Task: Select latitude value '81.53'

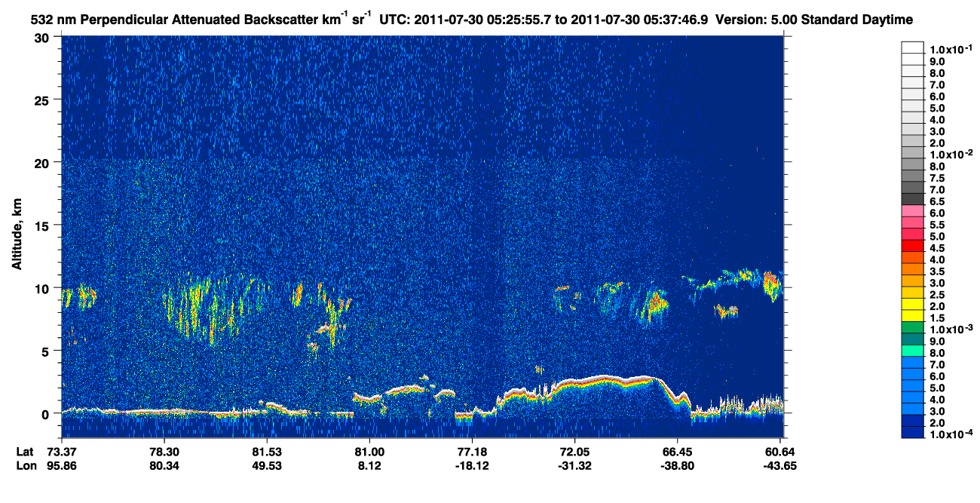Action: tap(266, 451)
